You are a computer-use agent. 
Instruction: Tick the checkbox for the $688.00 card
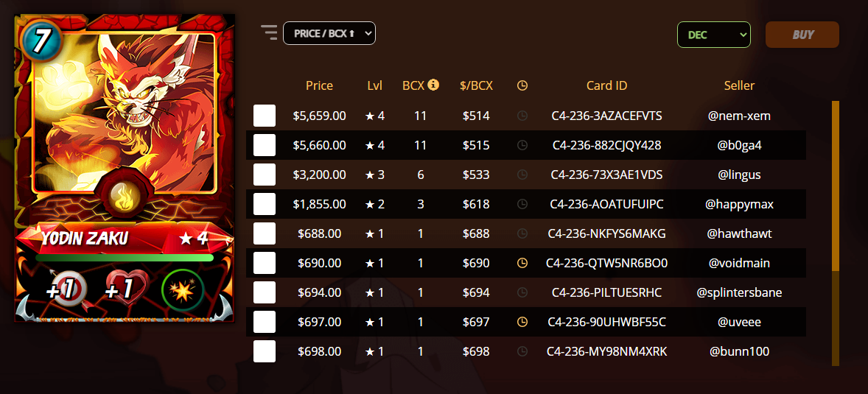pyautogui.click(x=265, y=233)
